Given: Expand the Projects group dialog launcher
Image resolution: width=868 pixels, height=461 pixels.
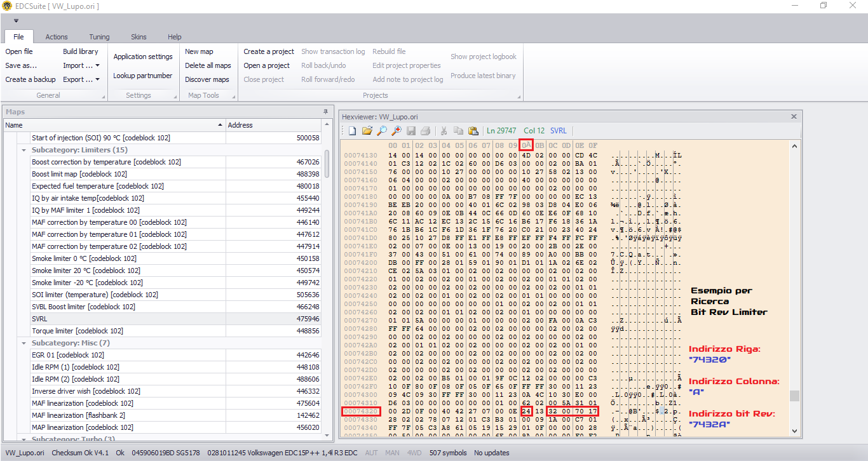Looking at the screenshot, I should point(519,97).
